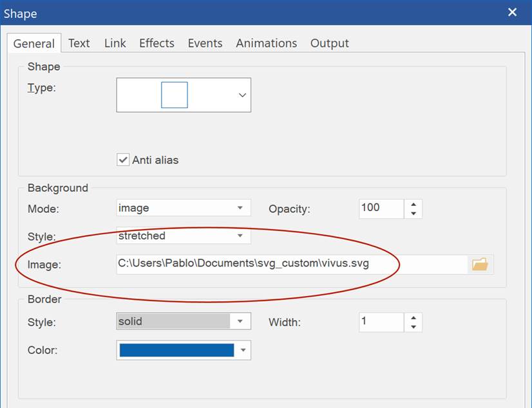This screenshot has width=532, height=408.
Task: Select the General tab
Action: pos(33,44)
